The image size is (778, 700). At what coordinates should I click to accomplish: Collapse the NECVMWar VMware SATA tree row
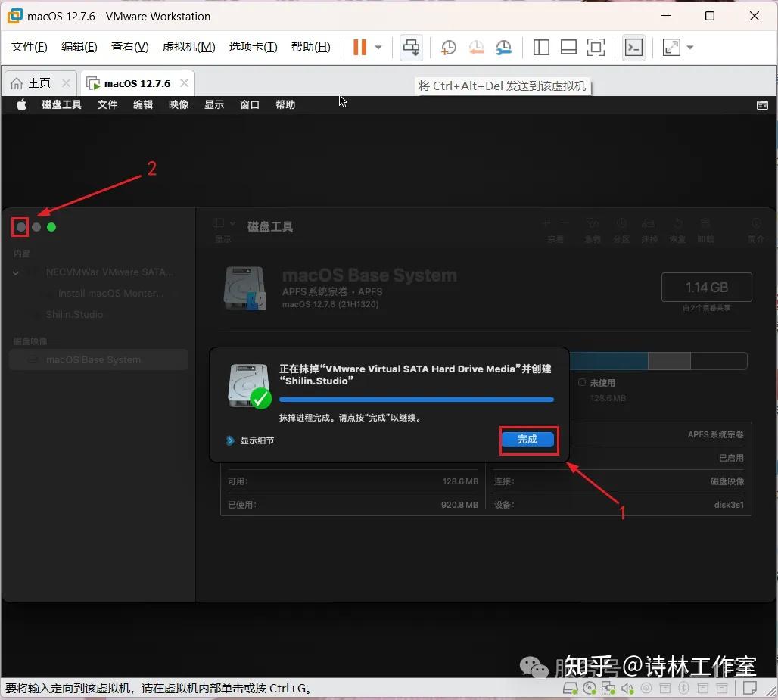point(16,273)
